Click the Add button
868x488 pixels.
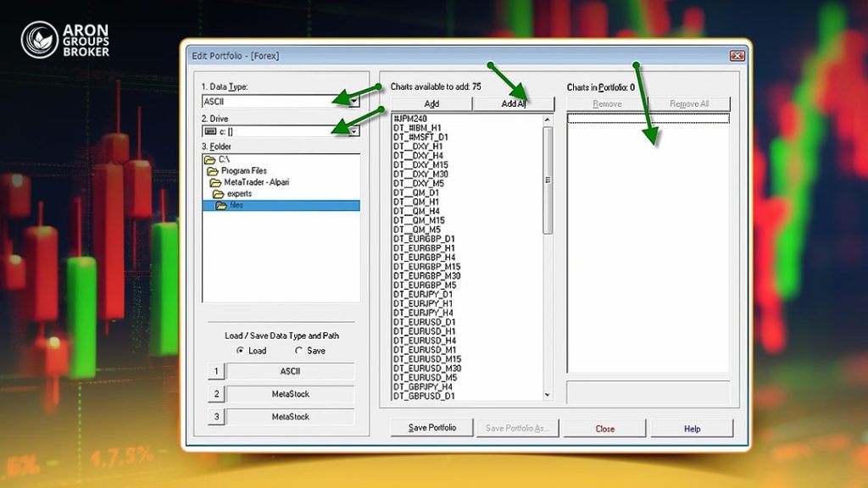click(x=431, y=104)
